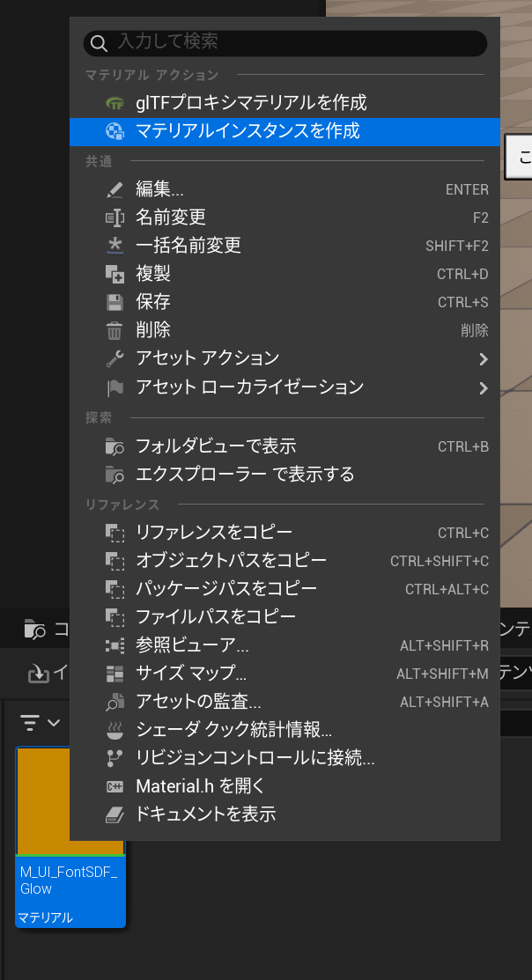Choose エクスプローラー で表示する entry
The height and width of the screenshot is (980, 532).
(284, 475)
